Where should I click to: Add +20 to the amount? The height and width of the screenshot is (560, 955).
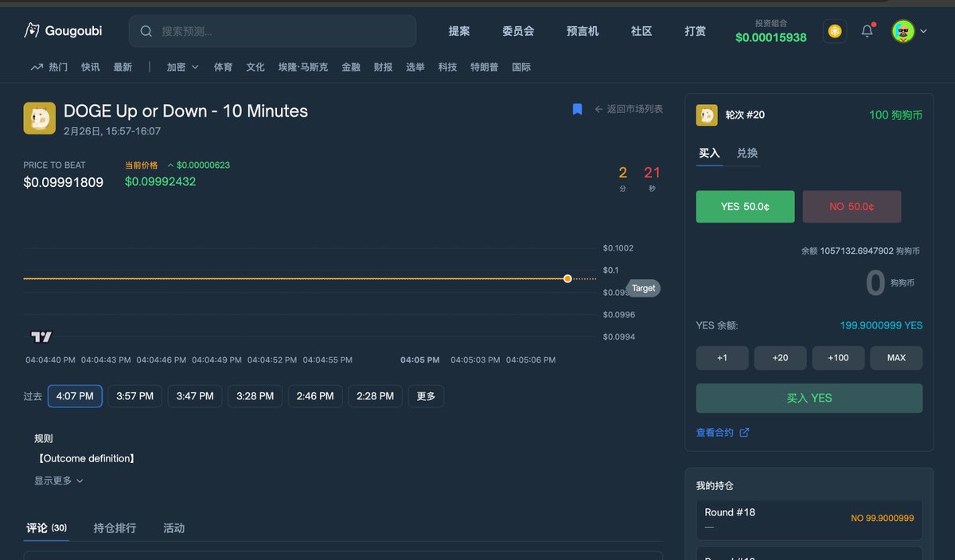tap(780, 358)
